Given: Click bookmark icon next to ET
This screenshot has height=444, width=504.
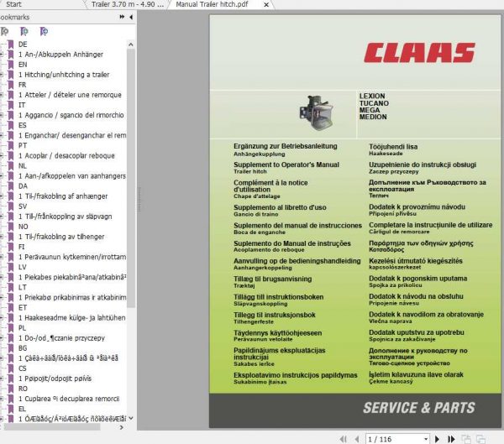Looking at the screenshot, I should (x=11, y=307).
